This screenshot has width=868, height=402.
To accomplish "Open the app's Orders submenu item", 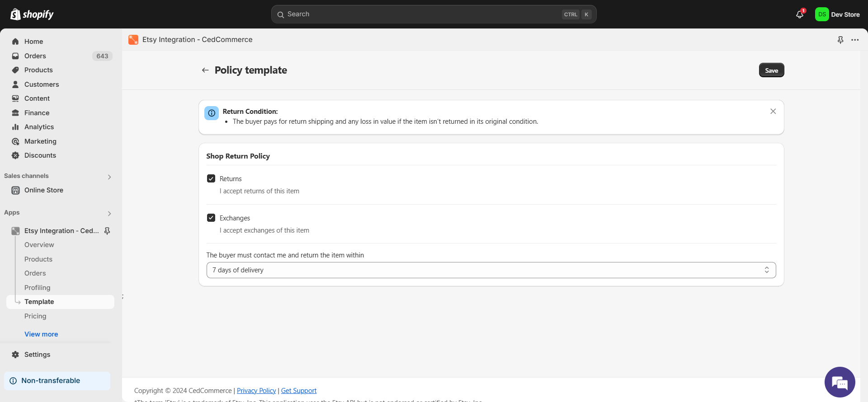I will pos(35,273).
